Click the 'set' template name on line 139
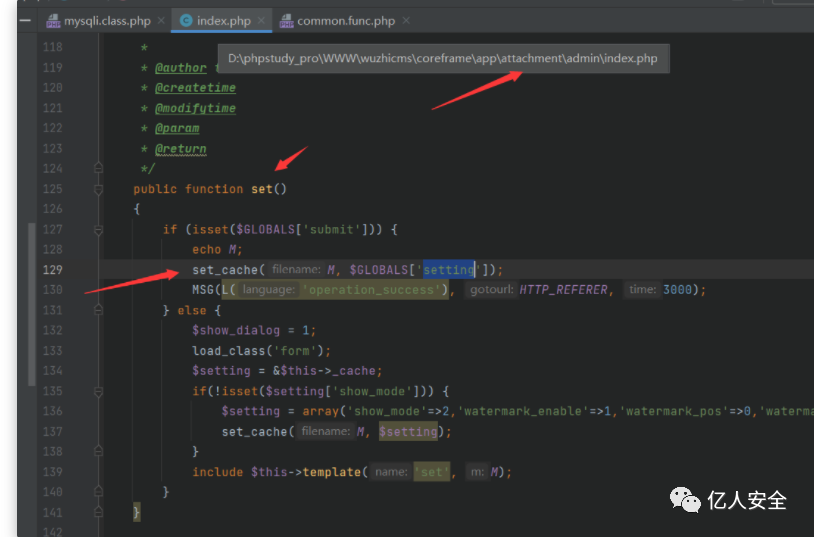814x537 pixels. click(x=431, y=472)
